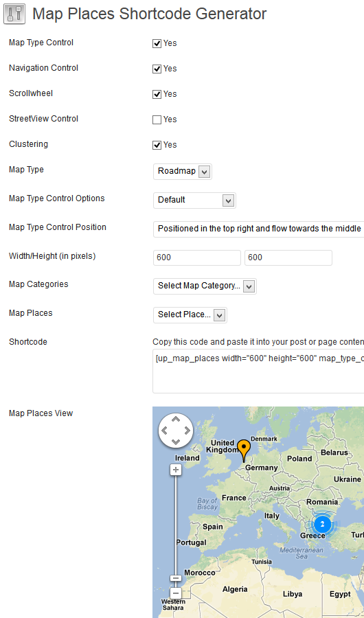Click 'Libya' country label on map
The width and height of the screenshot is (364, 618).
pos(293,593)
